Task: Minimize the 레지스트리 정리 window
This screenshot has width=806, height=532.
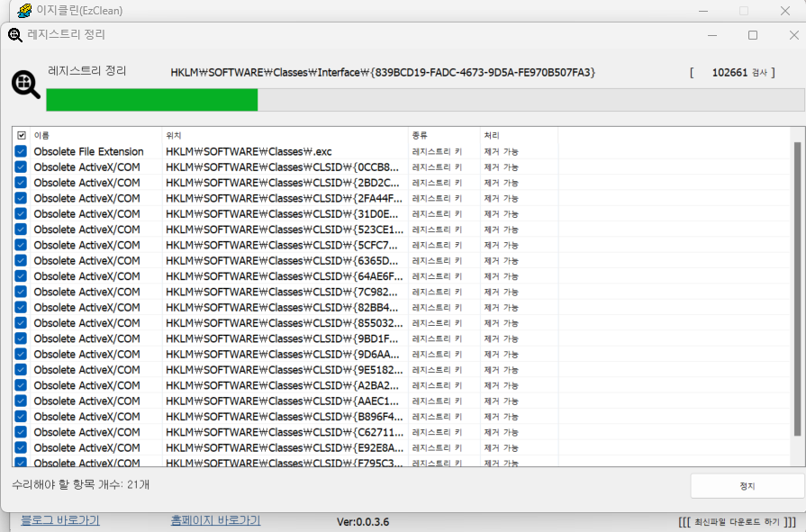Action: pyautogui.click(x=712, y=35)
